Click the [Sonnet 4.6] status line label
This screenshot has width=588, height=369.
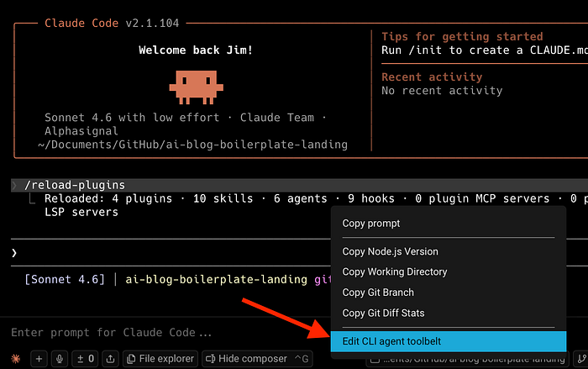click(65, 280)
